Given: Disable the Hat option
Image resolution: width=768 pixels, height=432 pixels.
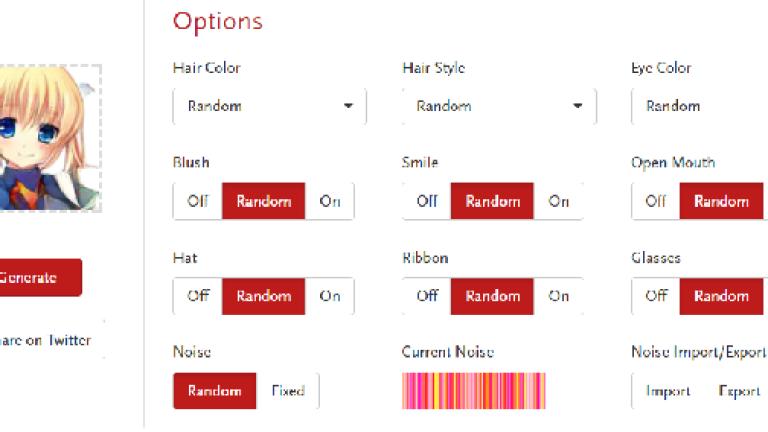Looking at the screenshot, I should tap(198, 296).
